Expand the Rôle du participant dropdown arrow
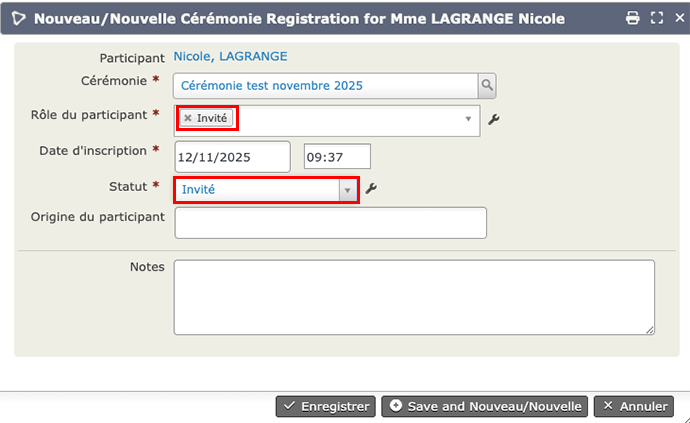Screen dimensions: 690x423 [x=469, y=120]
